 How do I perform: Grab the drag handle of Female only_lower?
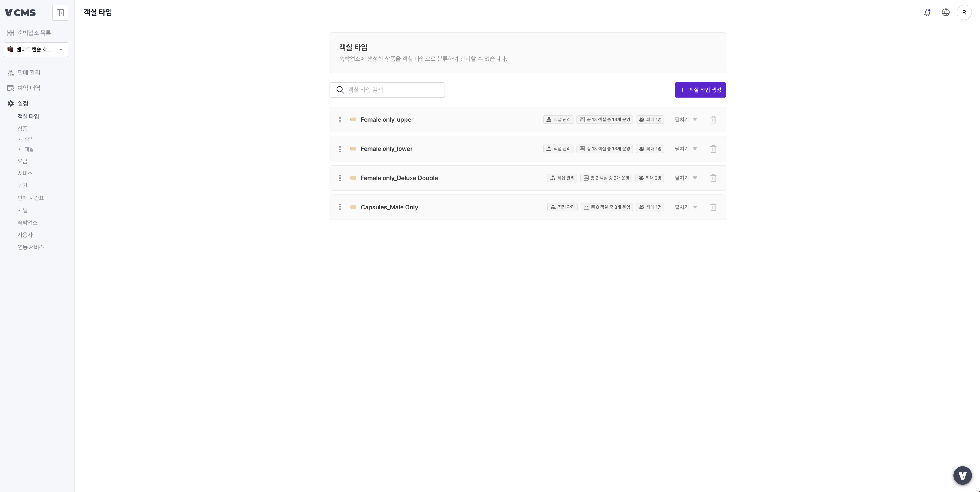(x=340, y=149)
